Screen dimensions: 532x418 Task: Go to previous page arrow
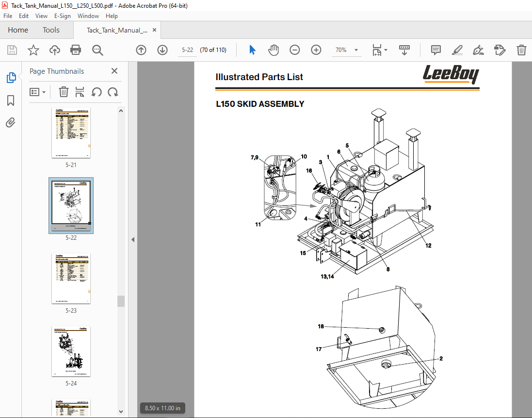141,50
